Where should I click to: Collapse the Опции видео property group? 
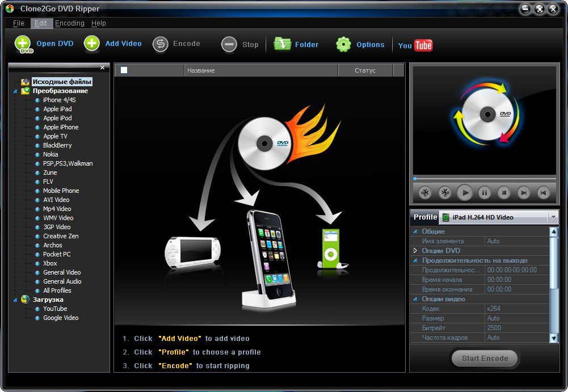pos(415,300)
